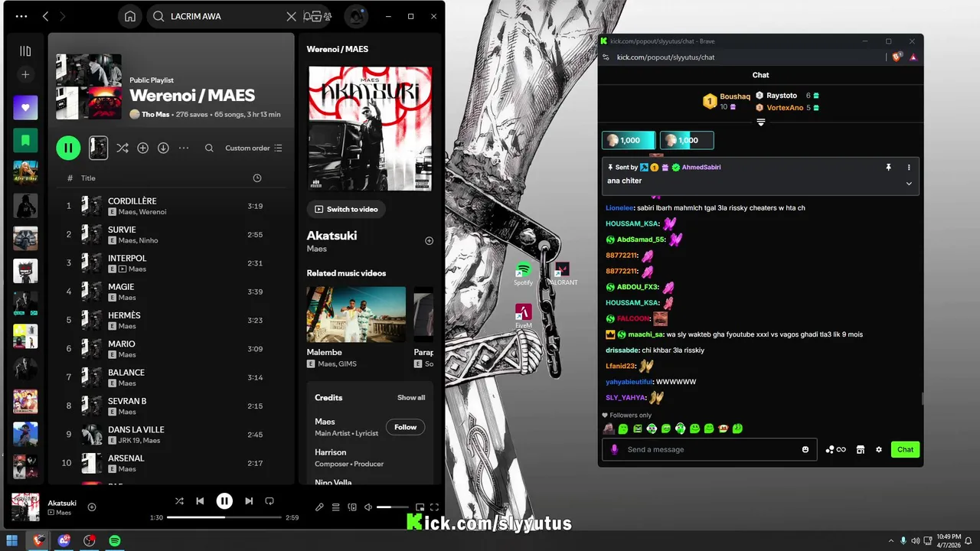Seek using the song progress bar
Screen dimensions: 980x551
224,517
